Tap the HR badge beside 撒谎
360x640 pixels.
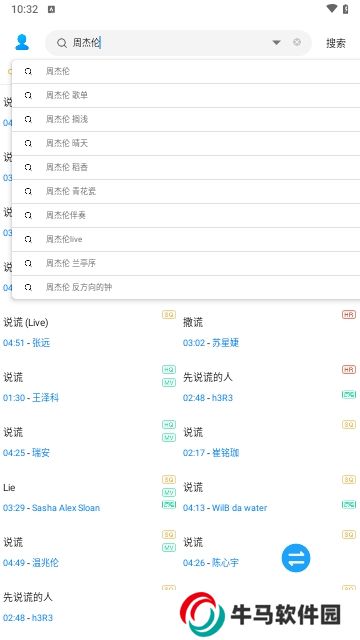click(349, 315)
